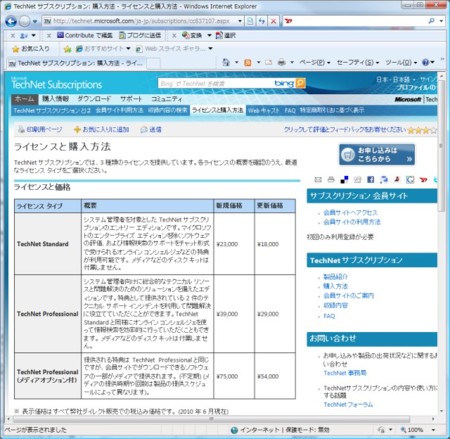Click the Read Mail toolbar icon
Viewport: 450px width, 439px height.
tap(269, 62)
